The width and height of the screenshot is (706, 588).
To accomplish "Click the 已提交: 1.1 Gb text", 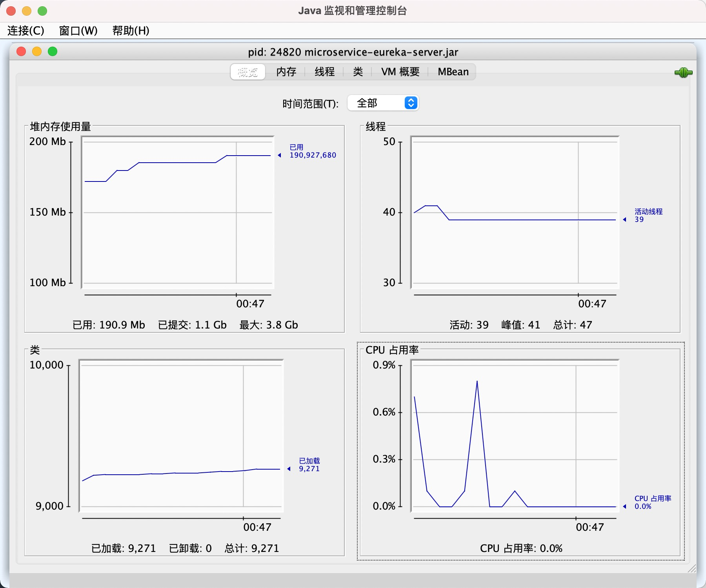I will pos(192,325).
